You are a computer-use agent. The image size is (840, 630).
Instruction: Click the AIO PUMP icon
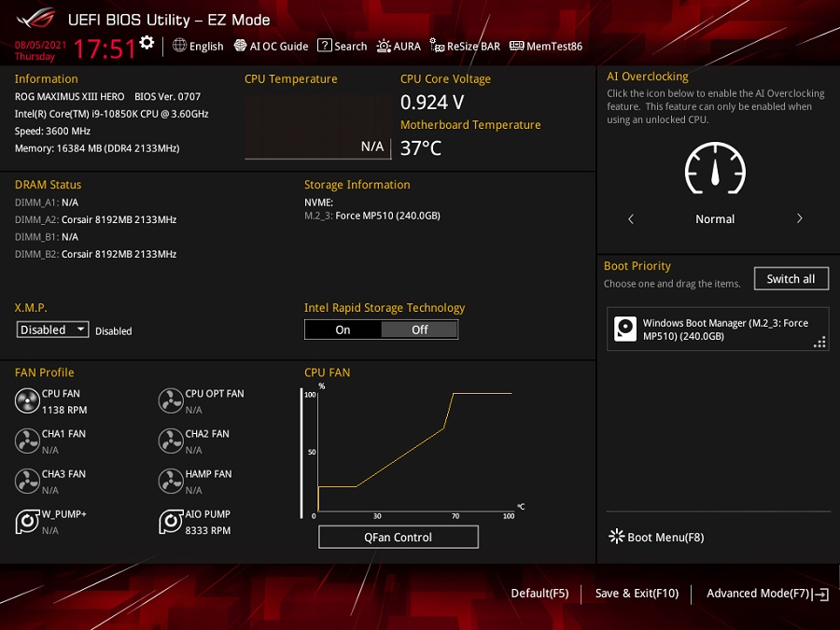coord(171,521)
